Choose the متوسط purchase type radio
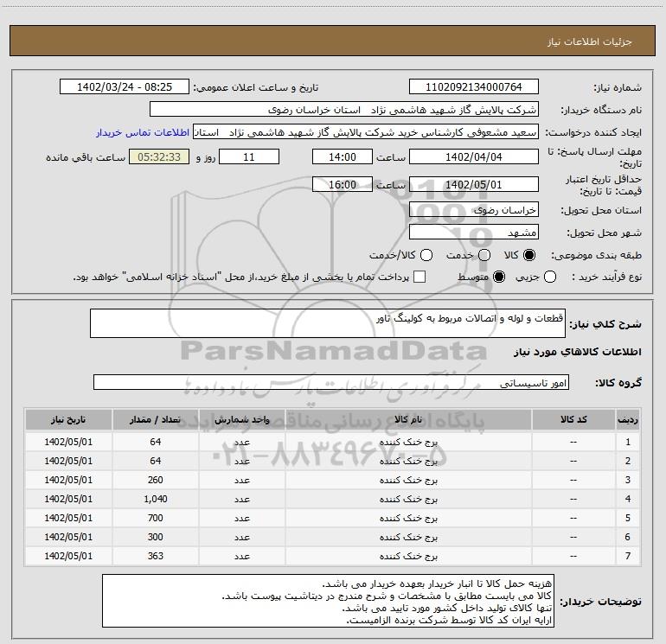The height and width of the screenshot is (644, 666). pyautogui.click(x=499, y=277)
